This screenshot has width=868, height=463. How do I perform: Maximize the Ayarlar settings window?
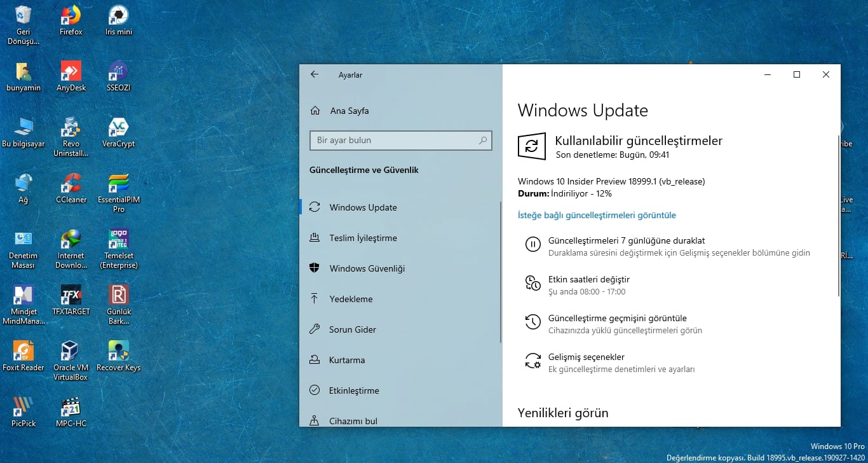pos(797,74)
